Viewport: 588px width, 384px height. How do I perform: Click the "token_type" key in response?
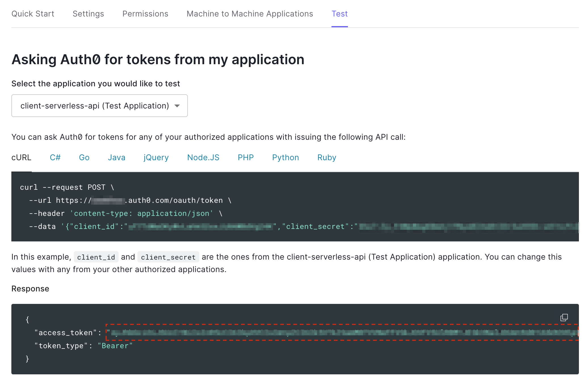pos(61,346)
